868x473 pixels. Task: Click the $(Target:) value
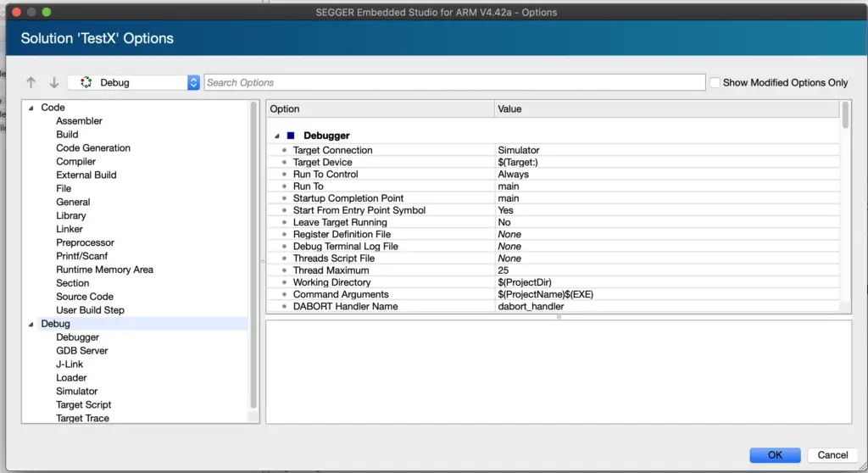(518, 162)
